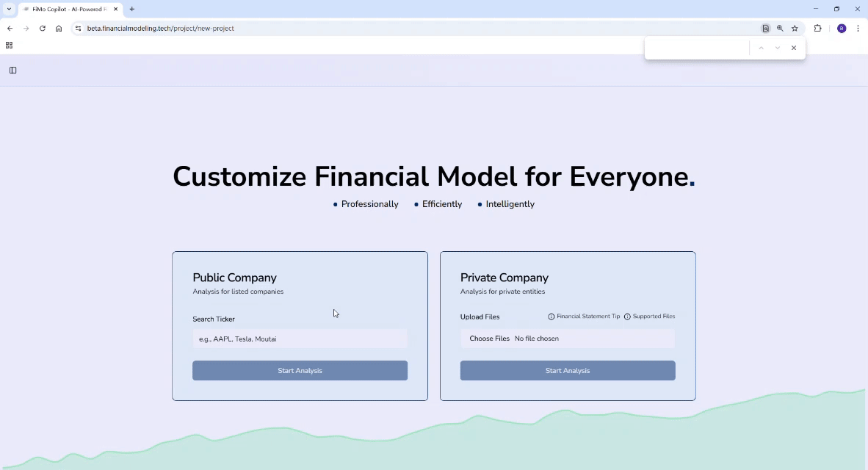Click the Search Ticker input field
The image size is (868, 470).
pyautogui.click(x=300, y=339)
